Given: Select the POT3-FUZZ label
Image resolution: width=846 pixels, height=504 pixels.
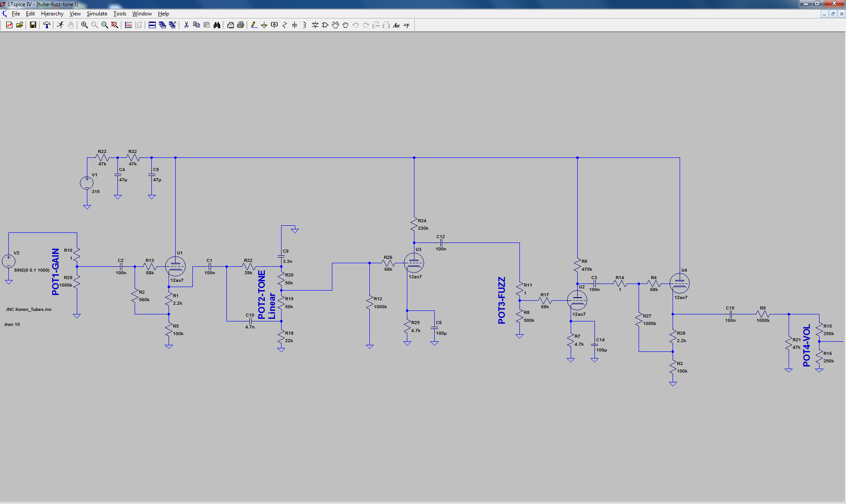Looking at the screenshot, I should point(502,300).
